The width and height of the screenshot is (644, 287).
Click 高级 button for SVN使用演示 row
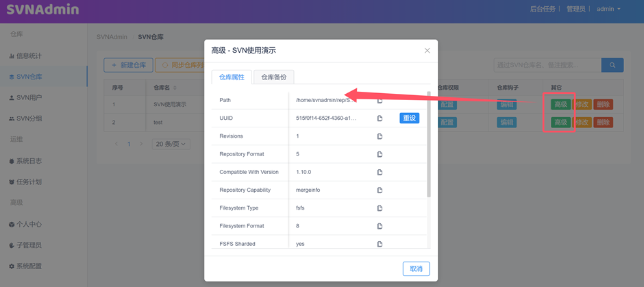tap(560, 104)
